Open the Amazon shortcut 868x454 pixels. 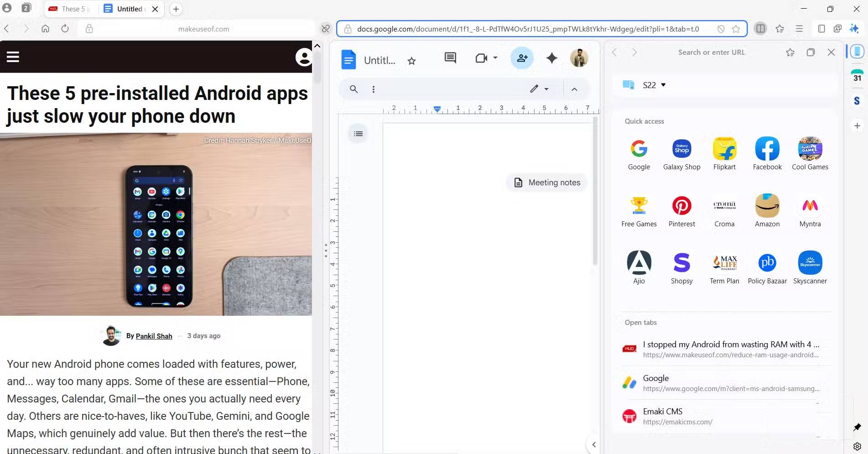pyautogui.click(x=767, y=211)
